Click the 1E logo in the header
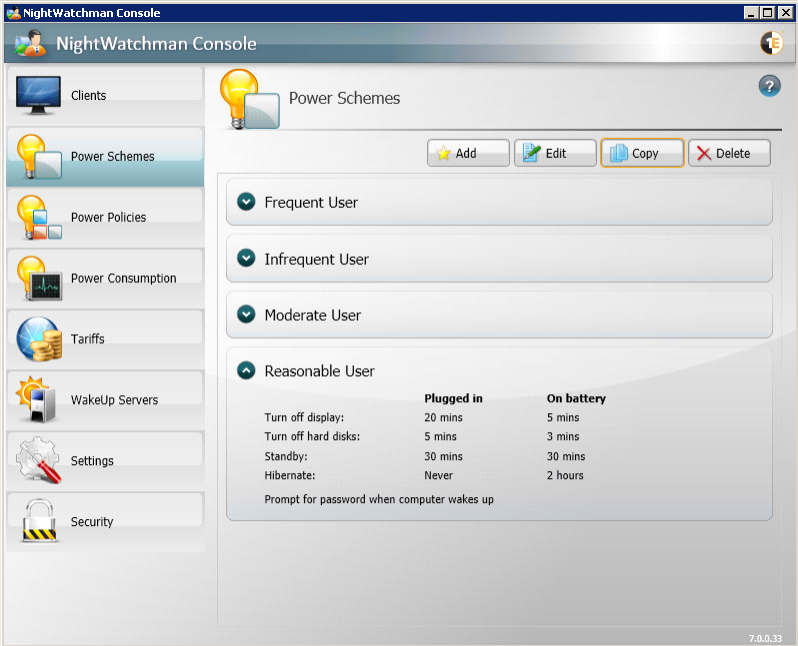The width and height of the screenshot is (798, 646). pos(771,43)
